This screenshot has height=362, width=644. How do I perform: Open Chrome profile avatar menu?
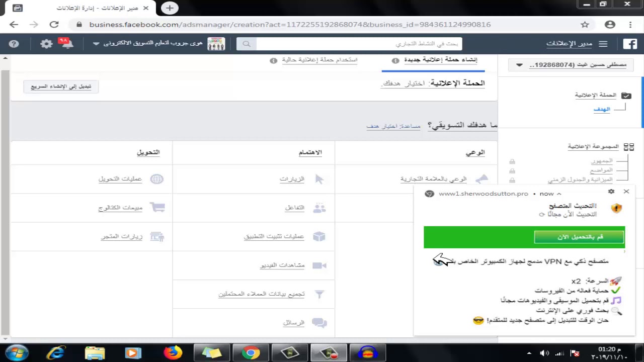click(x=610, y=24)
